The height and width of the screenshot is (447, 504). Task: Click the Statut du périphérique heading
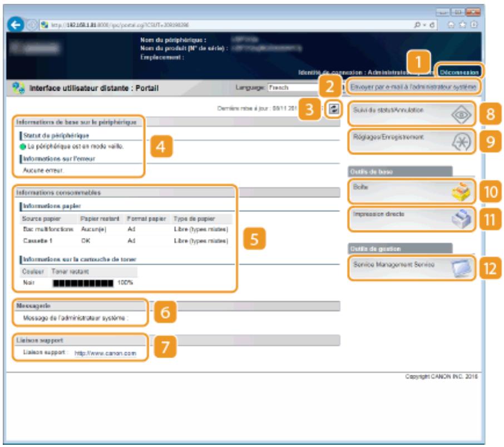[56, 135]
